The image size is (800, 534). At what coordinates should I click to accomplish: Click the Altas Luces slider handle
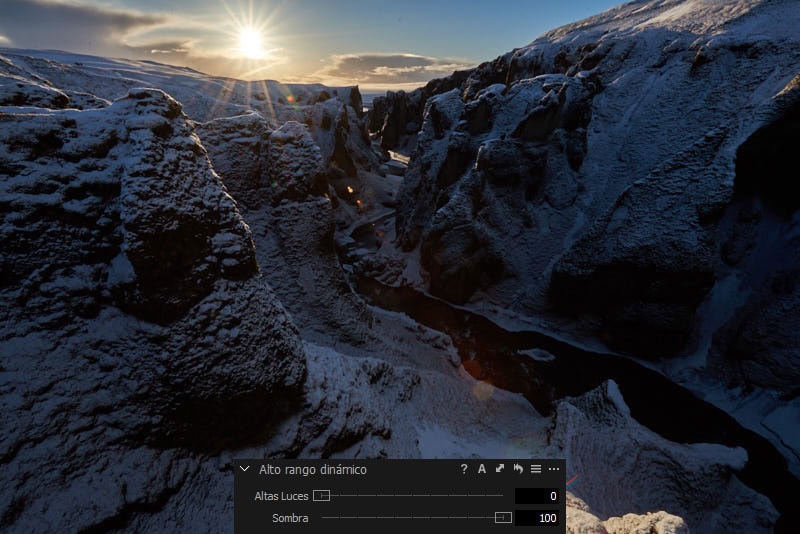click(321, 495)
